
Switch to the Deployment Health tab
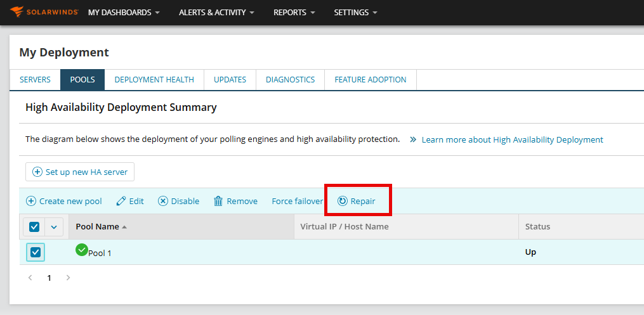click(154, 80)
